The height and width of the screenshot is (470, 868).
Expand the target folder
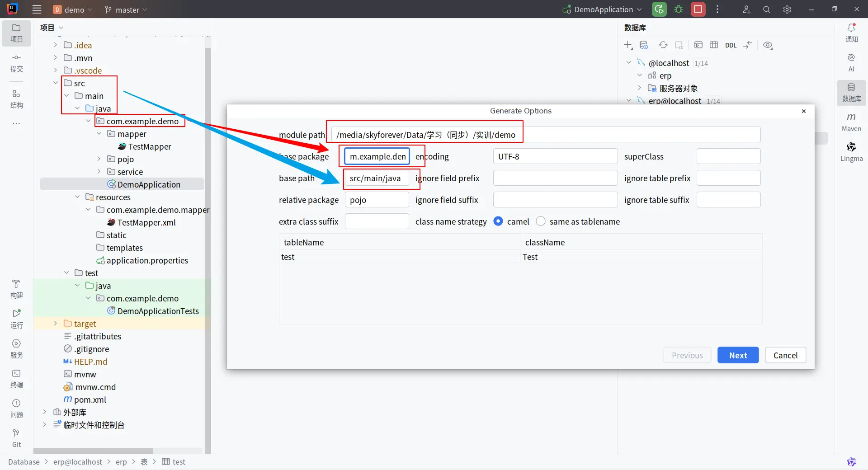55,324
